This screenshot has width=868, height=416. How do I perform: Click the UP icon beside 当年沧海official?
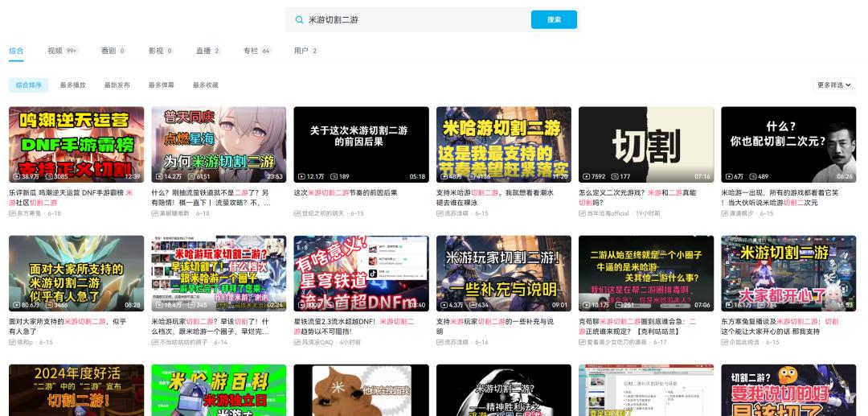pos(583,213)
